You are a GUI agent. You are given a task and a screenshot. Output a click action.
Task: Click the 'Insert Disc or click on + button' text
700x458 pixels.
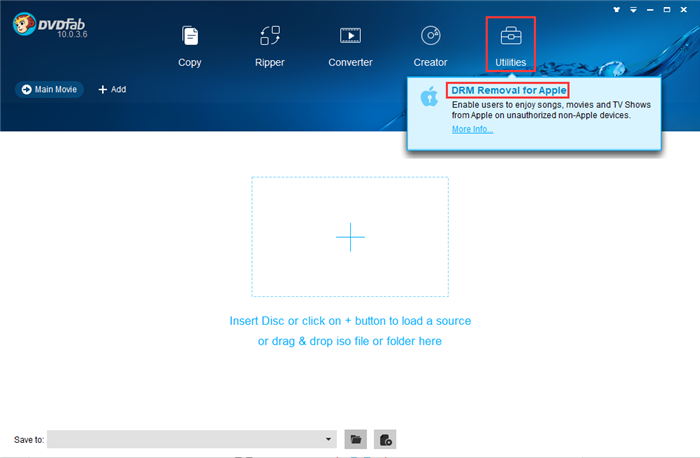pos(350,321)
